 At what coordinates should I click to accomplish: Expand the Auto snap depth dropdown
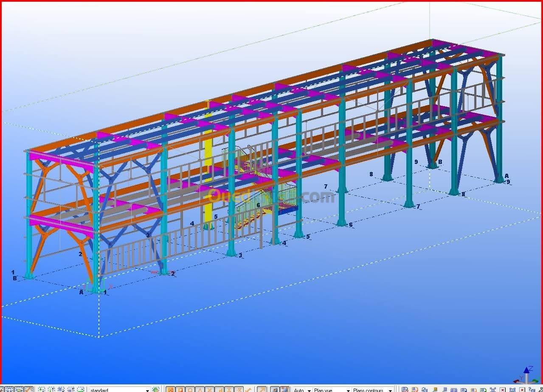302,390
